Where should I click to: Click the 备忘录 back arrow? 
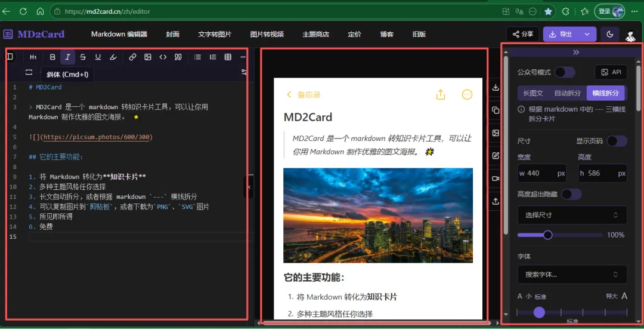289,94
